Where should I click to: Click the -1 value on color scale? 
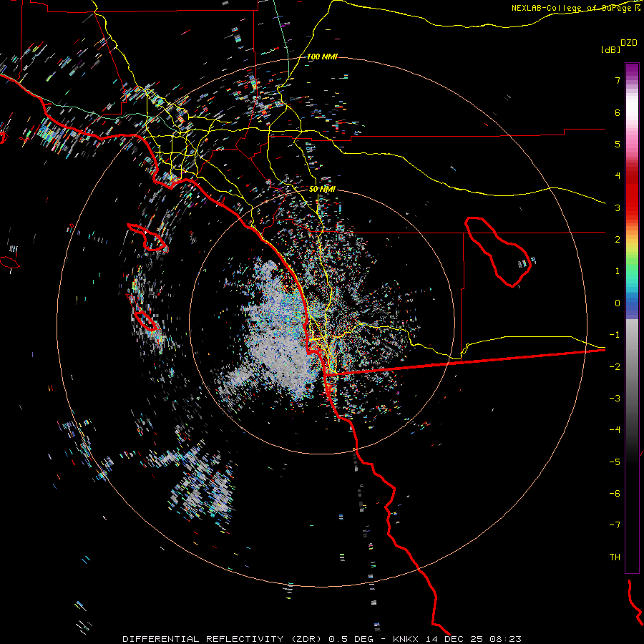tap(615, 335)
